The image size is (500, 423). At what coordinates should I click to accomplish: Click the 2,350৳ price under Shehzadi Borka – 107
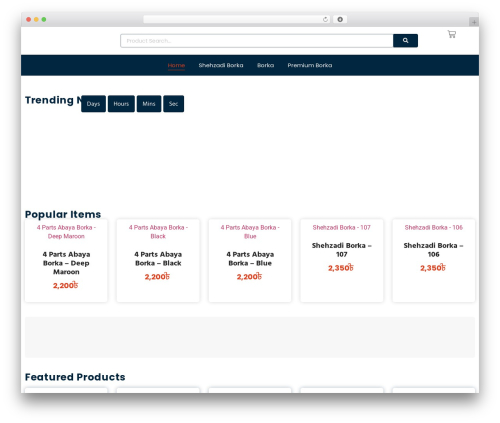click(x=340, y=268)
